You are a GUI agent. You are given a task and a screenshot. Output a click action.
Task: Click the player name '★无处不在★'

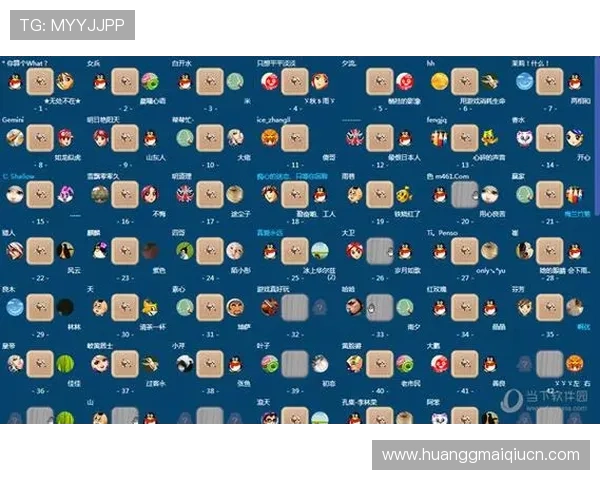[x=62, y=101]
